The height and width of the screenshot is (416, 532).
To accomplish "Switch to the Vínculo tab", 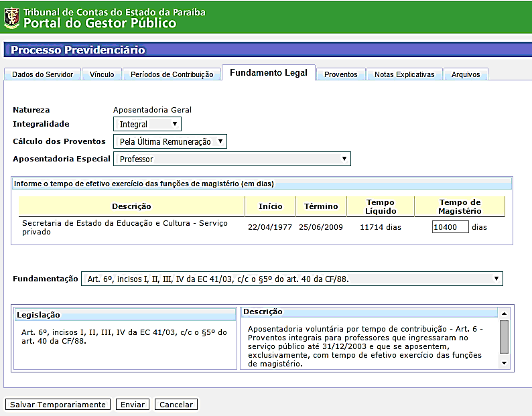I will [102, 74].
